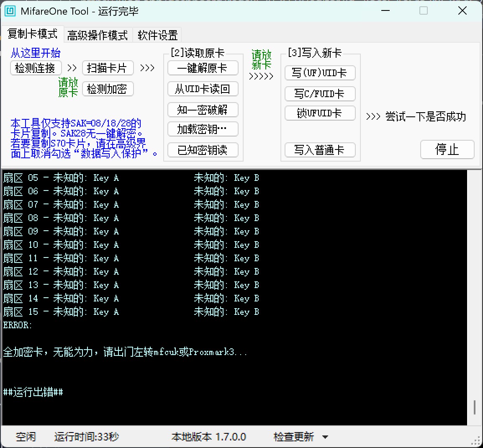Open the 高级操作模式 tab
This screenshot has width=483, height=448.
(98, 35)
